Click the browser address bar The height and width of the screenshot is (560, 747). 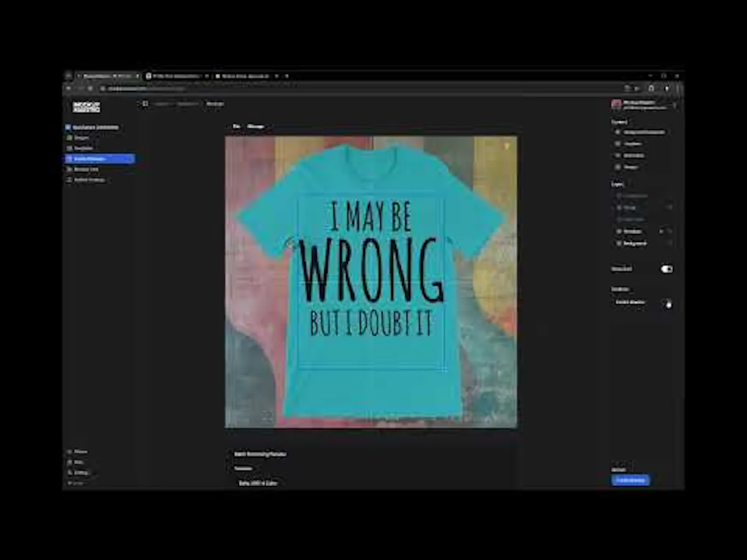361,88
